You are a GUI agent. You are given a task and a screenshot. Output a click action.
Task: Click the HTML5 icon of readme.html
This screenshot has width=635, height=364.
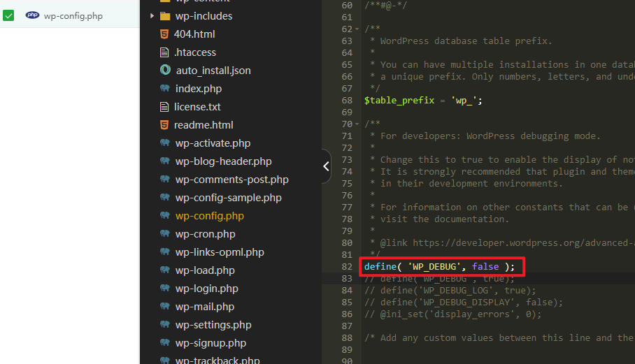[164, 125]
